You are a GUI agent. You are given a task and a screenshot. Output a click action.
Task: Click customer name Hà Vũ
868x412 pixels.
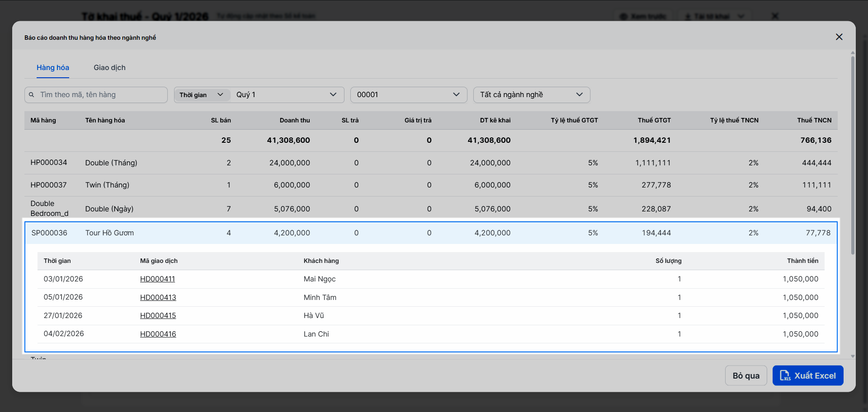pos(314,316)
